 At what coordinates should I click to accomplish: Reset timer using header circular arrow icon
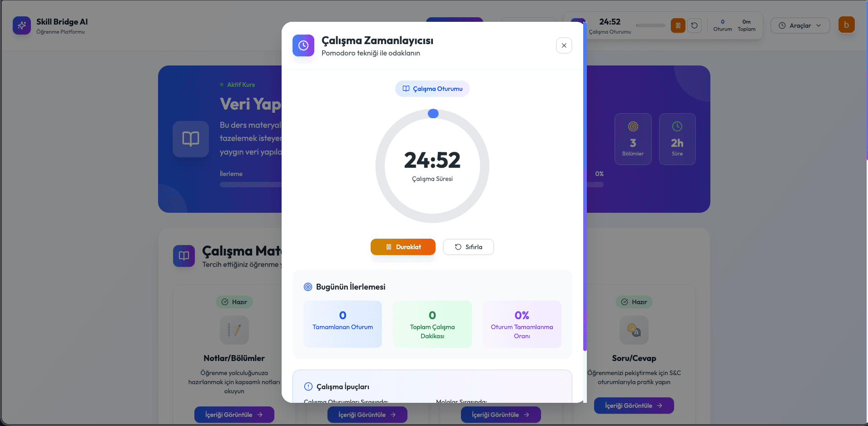[694, 25]
